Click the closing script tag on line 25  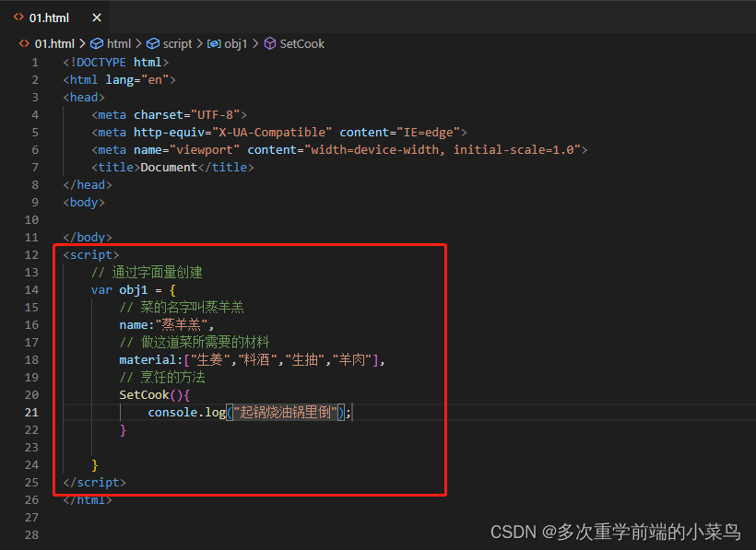pos(94,483)
